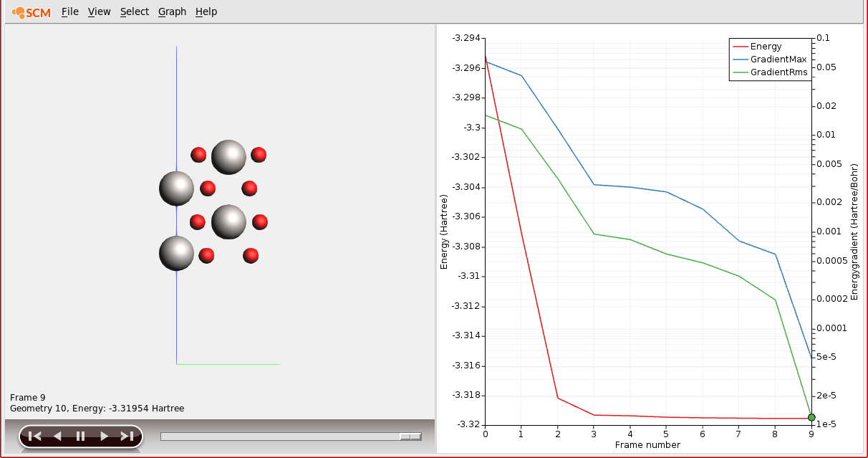Step forward one frame in the movie
The image size is (868, 458).
103,435
